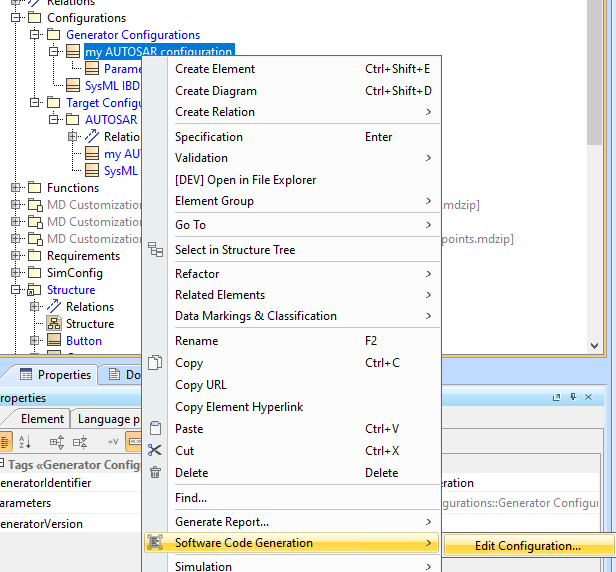The width and height of the screenshot is (616, 572).
Task: Click the scissors Cut icon
Action: coord(155,451)
